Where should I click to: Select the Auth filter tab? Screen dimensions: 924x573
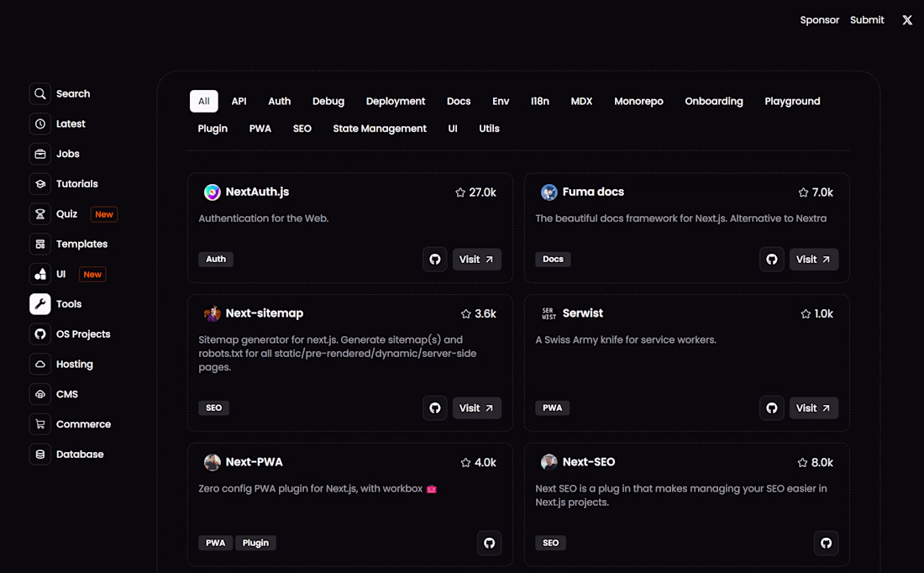point(280,102)
